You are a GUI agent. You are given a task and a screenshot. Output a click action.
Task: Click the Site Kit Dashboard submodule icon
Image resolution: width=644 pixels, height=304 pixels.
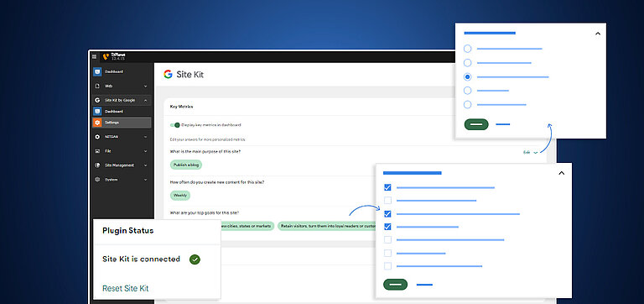click(97, 112)
